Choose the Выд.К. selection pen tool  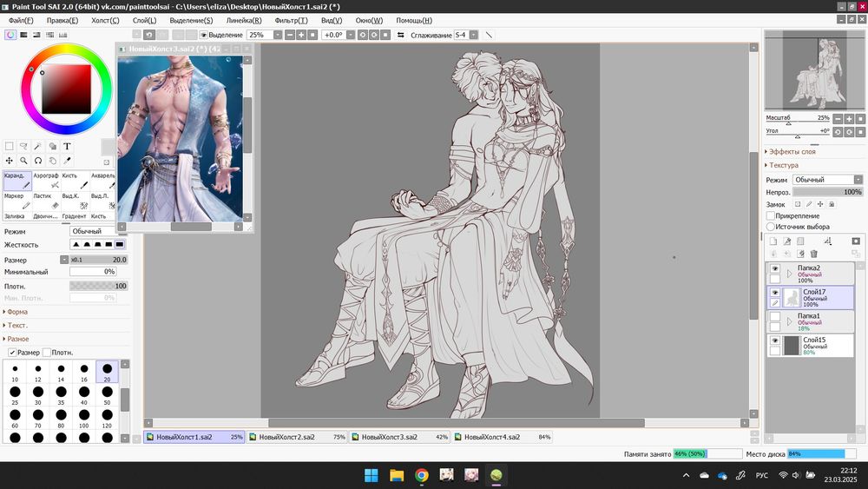tap(74, 201)
